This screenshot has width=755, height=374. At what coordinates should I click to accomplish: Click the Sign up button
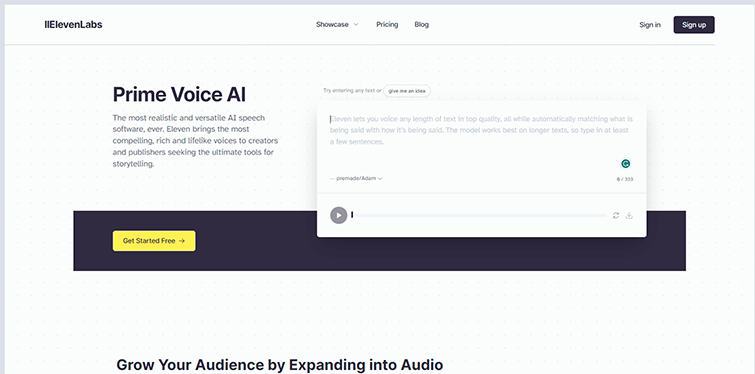coord(694,25)
